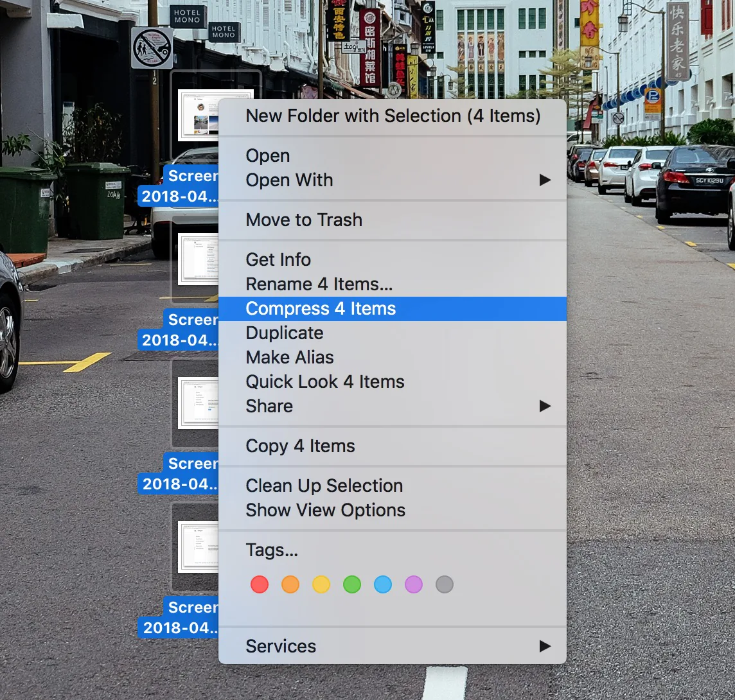Select Move to Trash
The height and width of the screenshot is (700, 735).
[x=393, y=220]
